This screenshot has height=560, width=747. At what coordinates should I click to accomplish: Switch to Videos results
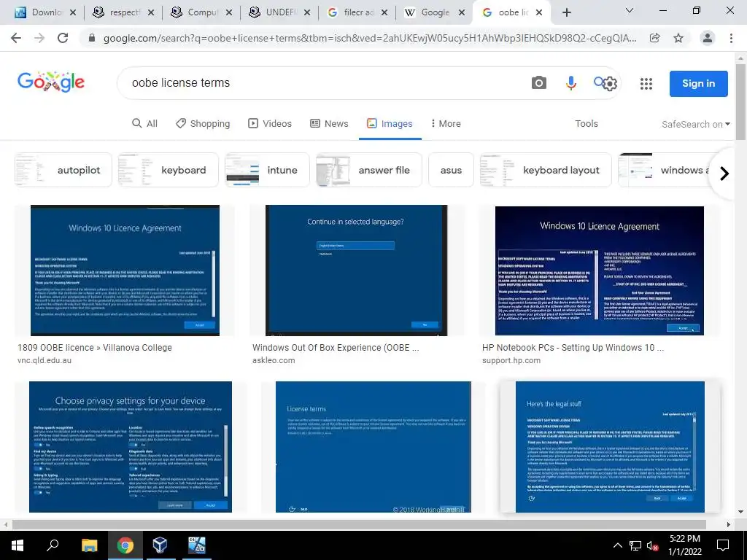270,123
